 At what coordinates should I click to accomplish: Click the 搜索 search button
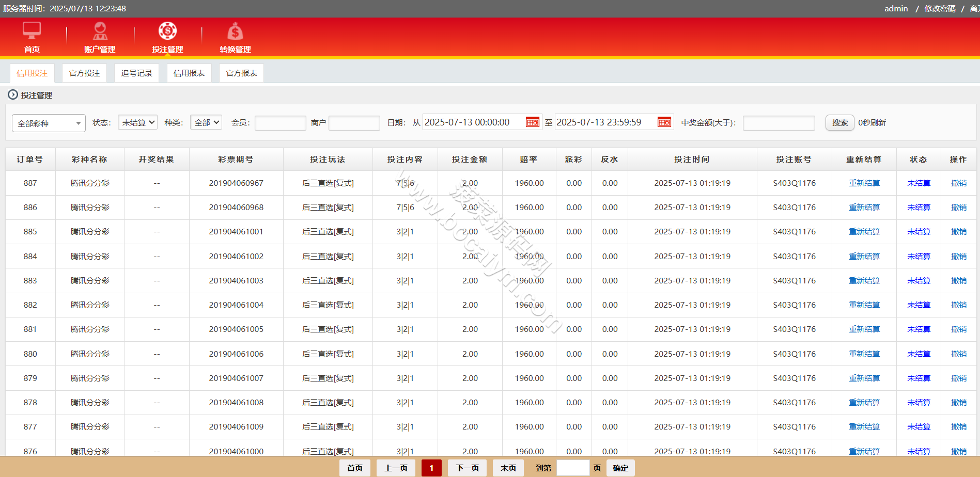tap(839, 123)
